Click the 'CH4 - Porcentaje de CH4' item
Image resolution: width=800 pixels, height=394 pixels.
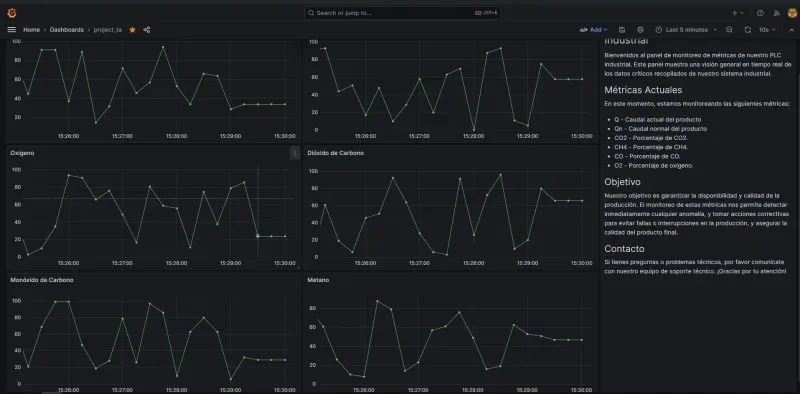[x=651, y=147]
